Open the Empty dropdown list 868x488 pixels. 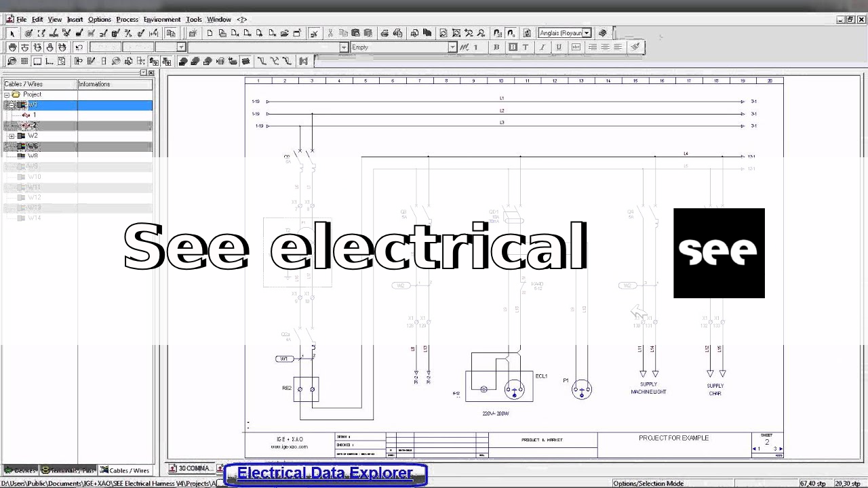pos(452,47)
